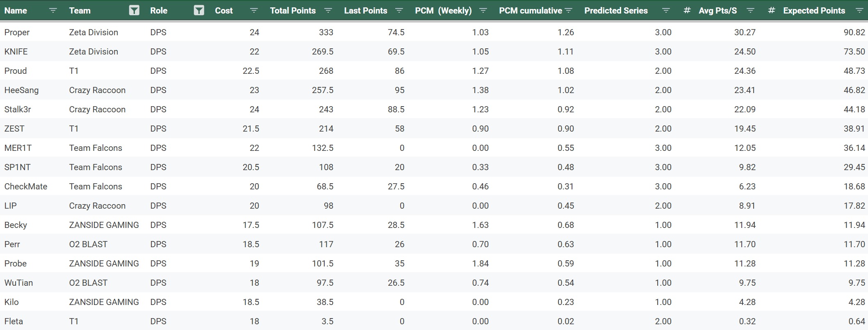Click O2 BLAST in Perr's row
The height and width of the screenshot is (330, 868).
[88, 244]
